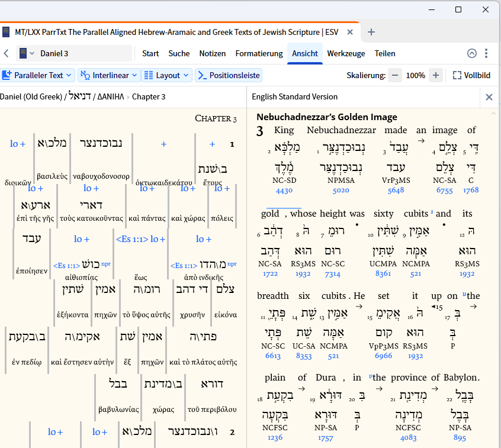Switch to the Formatierung tab
Viewport: 501px width, 448px height.
pos(259,53)
